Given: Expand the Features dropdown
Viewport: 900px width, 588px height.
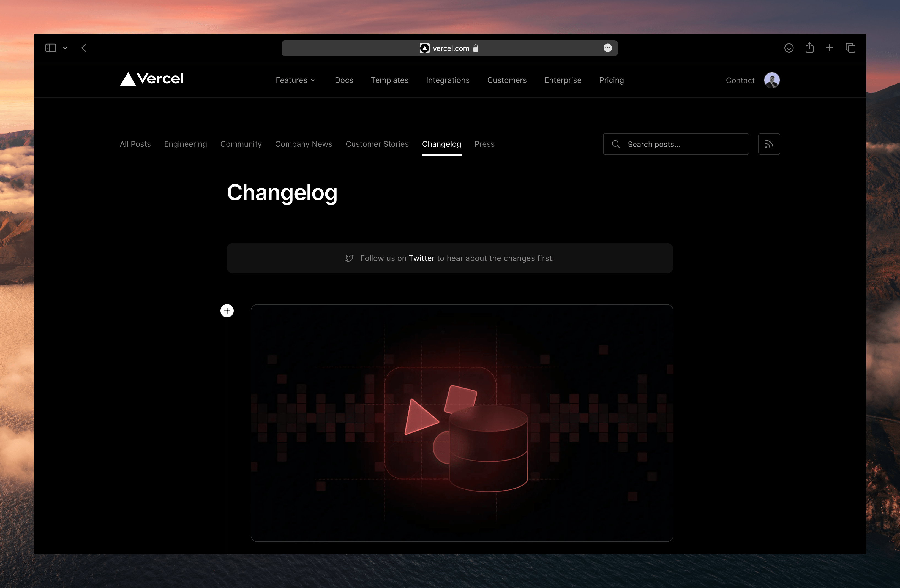Looking at the screenshot, I should tap(296, 80).
